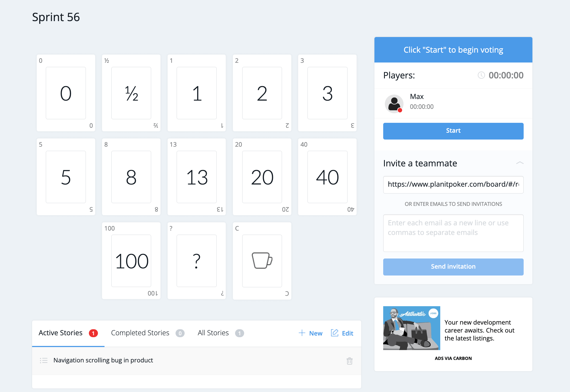Click the clock icon beside the timer
570x392 pixels.
click(481, 75)
